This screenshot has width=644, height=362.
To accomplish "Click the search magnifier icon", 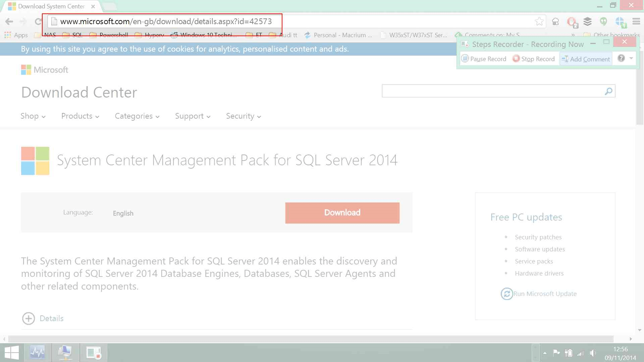I will coord(608,91).
